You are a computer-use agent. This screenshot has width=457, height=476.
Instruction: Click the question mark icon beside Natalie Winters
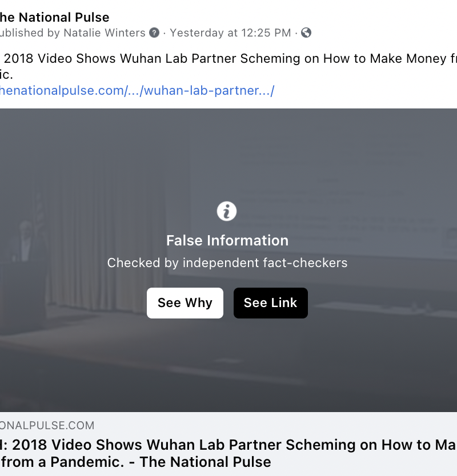[154, 33]
